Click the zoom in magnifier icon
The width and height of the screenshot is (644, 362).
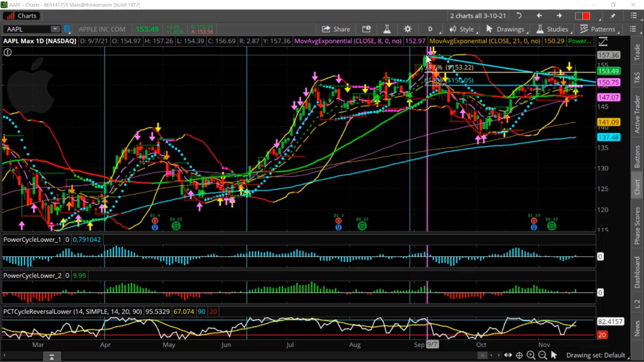(531, 355)
